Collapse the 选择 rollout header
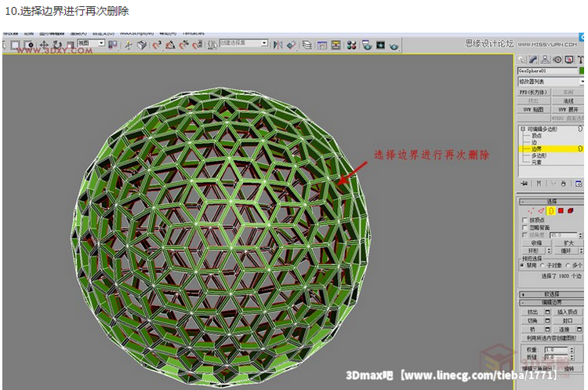 551,202
